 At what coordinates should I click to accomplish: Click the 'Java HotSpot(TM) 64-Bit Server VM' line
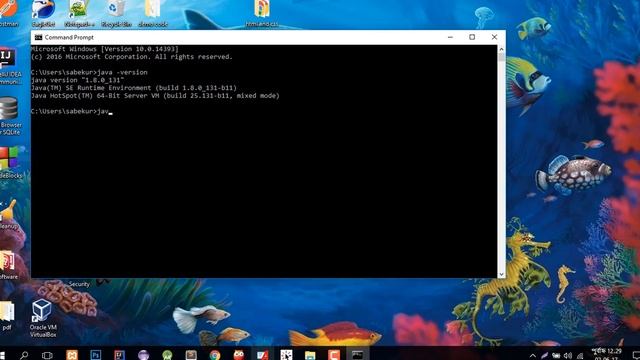(156, 96)
